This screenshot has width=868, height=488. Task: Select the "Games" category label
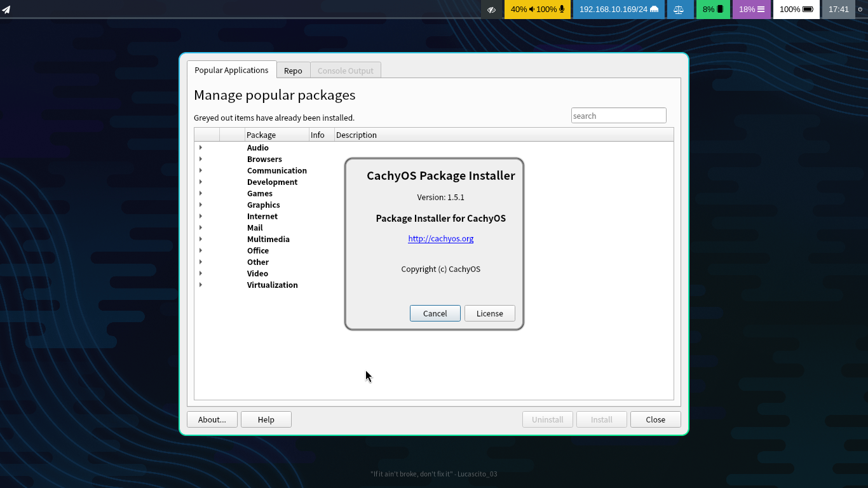click(260, 193)
